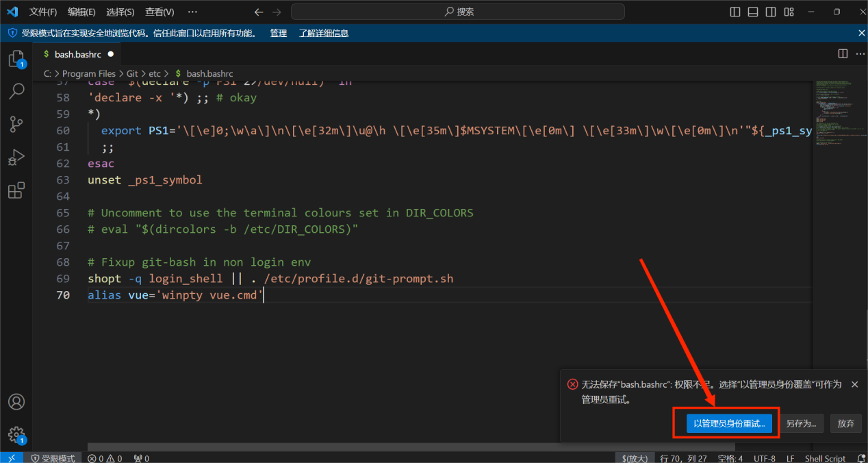The height and width of the screenshot is (463, 868).
Task: Expand the Program Files breadcrumb
Action: (x=89, y=73)
